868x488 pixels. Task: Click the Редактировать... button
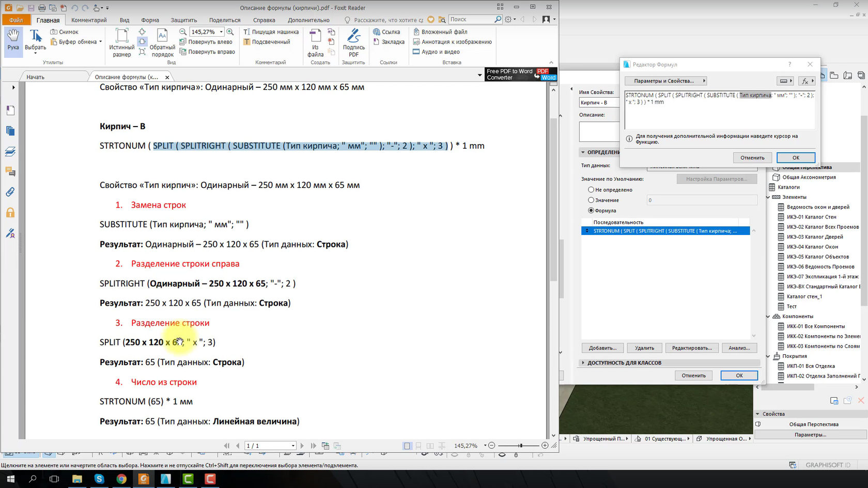coord(692,348)
